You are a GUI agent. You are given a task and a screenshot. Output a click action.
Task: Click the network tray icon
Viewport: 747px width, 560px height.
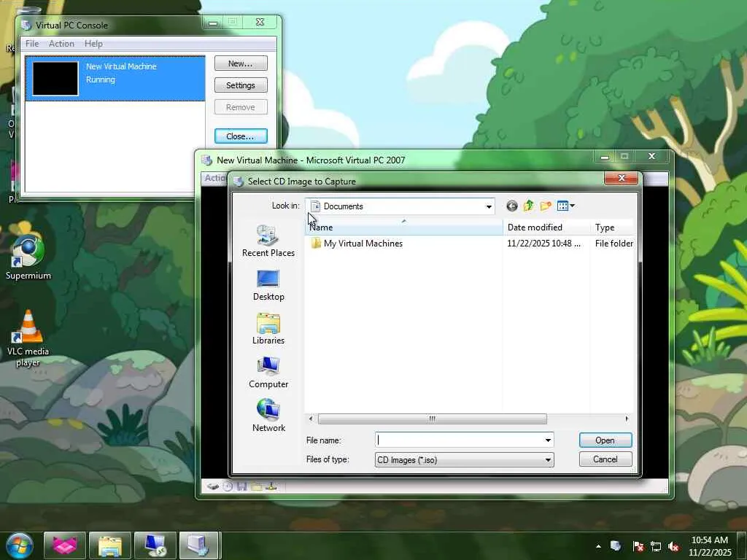(656, 546)
